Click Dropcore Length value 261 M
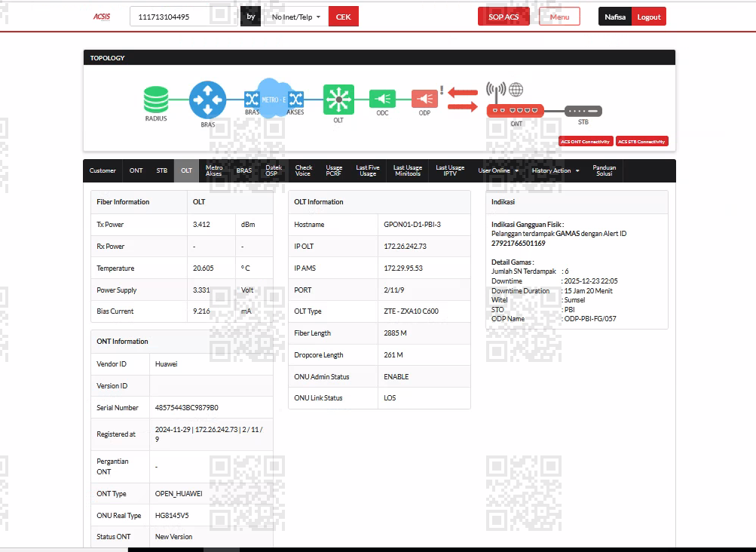The height and width of the screenshot is (552, 756). click(x=393, y=354)
